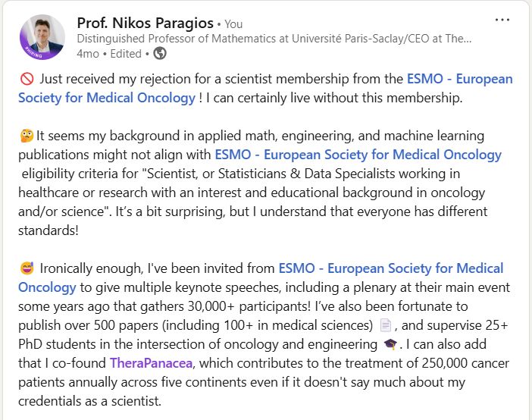
Task: Click the Distinguished Professor headline text
Action: (x=274, y=39)
